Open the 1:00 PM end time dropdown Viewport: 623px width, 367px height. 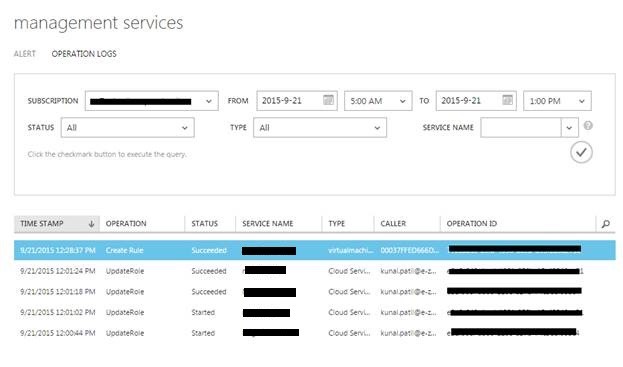(x=557, y=101)
